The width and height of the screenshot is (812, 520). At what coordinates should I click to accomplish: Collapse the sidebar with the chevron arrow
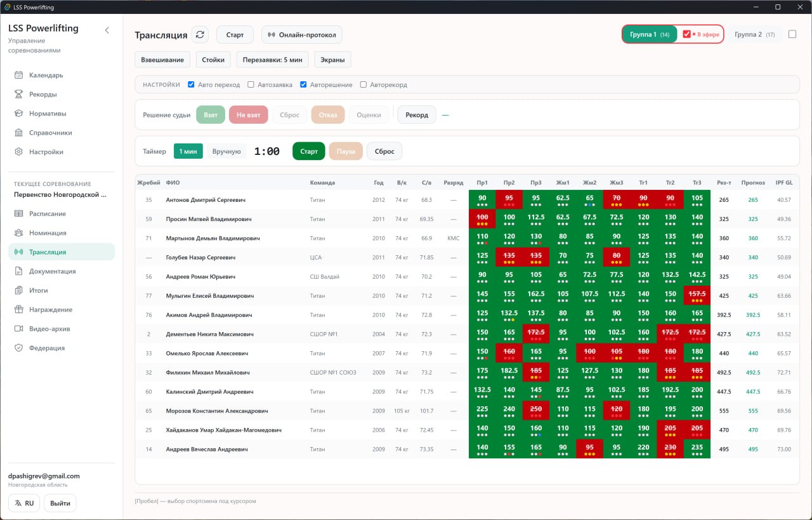[107, 30]
